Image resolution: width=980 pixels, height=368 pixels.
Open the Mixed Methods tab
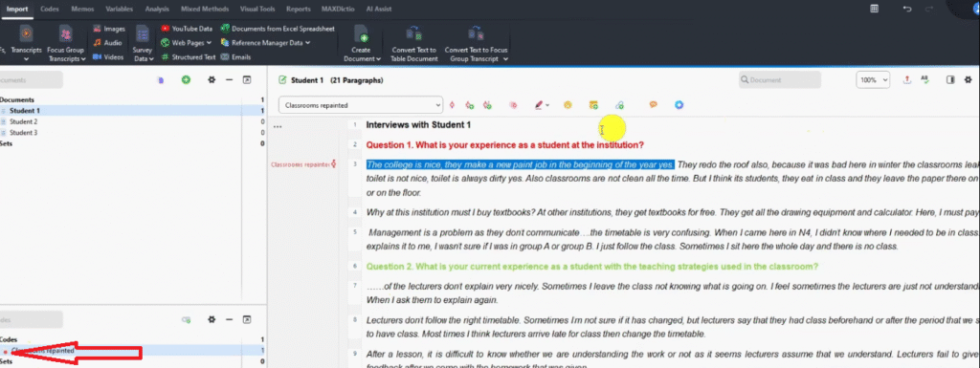[x=205, y=9]
